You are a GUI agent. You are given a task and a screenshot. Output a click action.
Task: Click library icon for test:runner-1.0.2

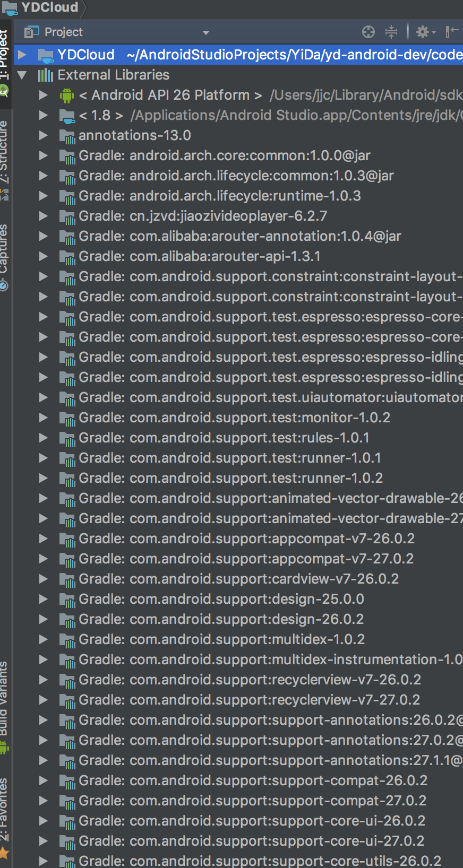tap(67, 479)
